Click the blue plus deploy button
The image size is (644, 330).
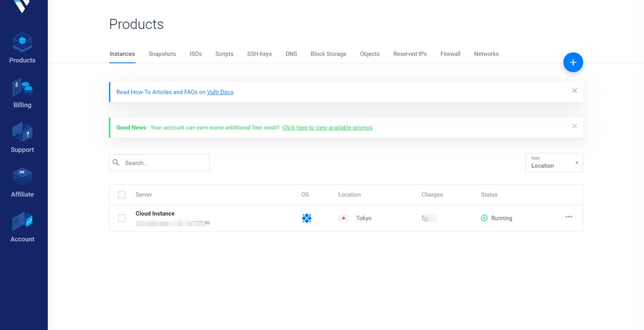tap(573, 63)
